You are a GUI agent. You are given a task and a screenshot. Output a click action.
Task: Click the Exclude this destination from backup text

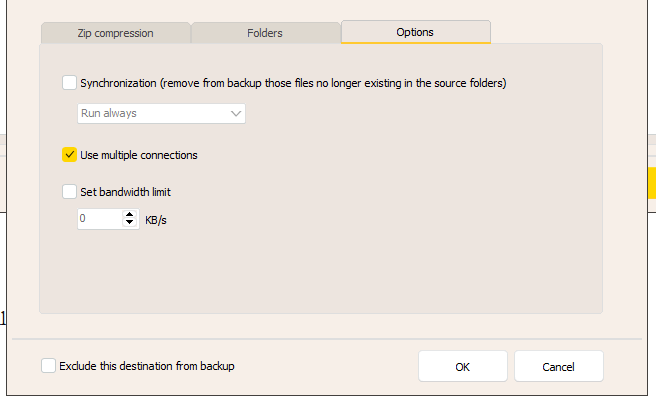147,366
